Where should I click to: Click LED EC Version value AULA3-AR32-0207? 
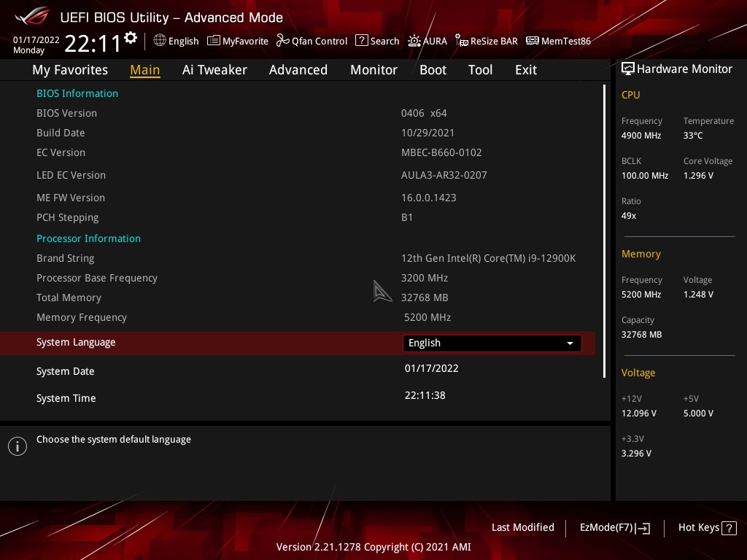(444, 175)
